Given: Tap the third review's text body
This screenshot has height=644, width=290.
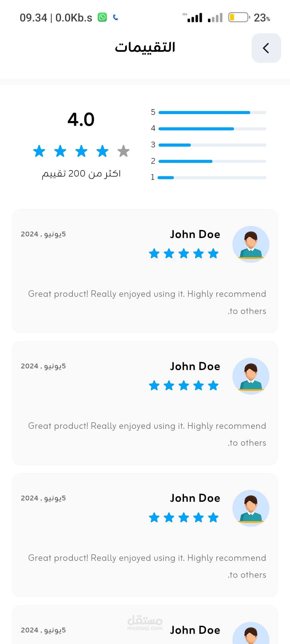Looking at the screenshot, I should pyautogui.click(x=147, y=566).
